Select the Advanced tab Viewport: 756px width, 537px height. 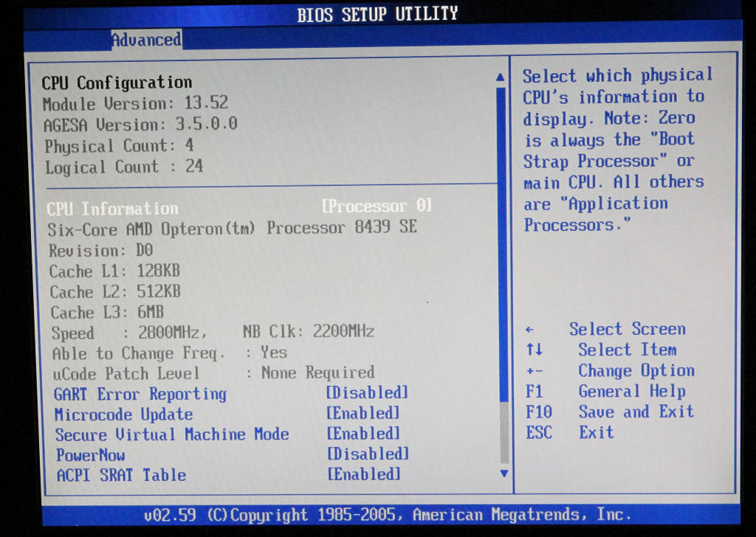pyautogui.click(x=146, y=40)
